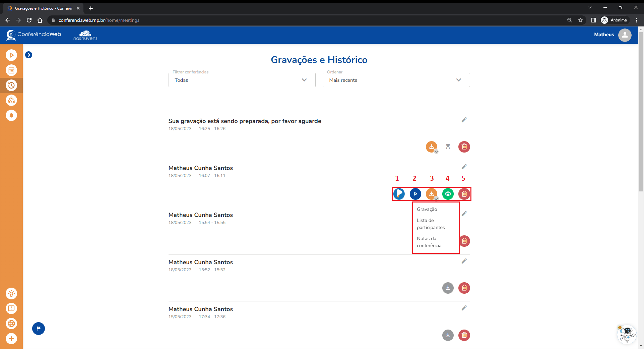Choose Lista de participantes menu option
This screenshot has height=349, width=644.
pyautogui.click(x=431, y=224)
